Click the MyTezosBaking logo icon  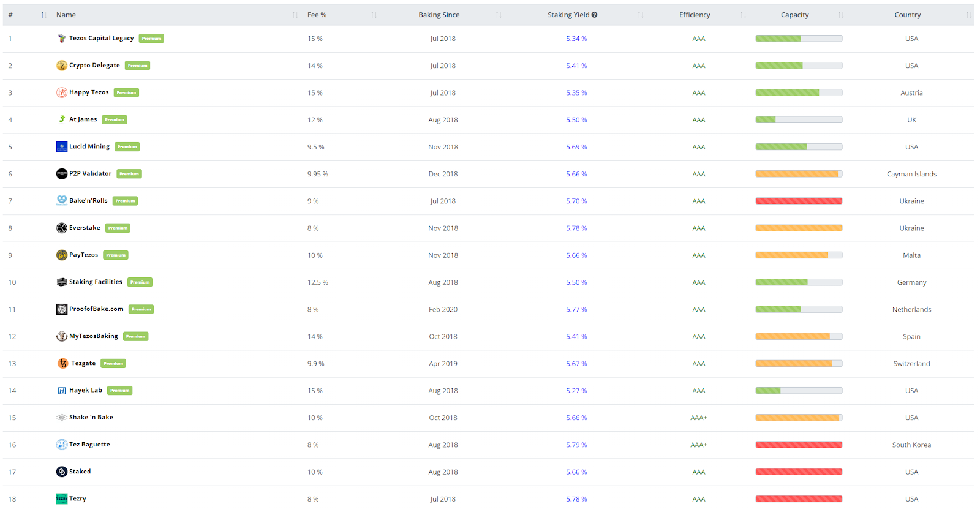62,336
